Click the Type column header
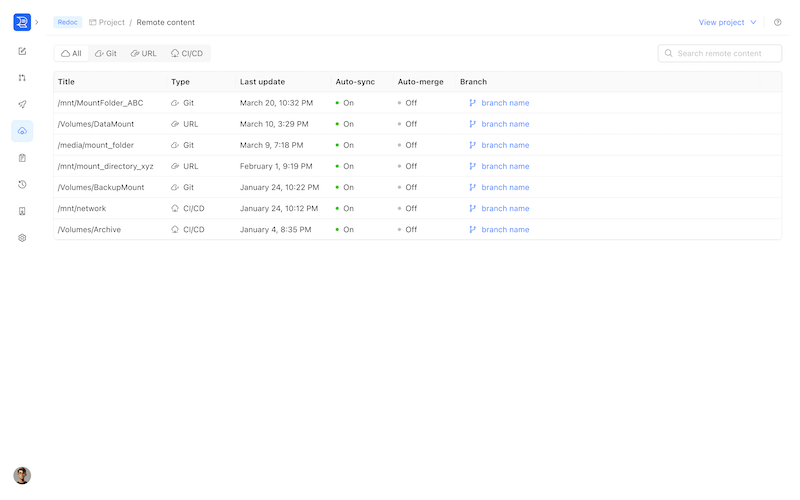800x500 pixels. coord(180,82)
